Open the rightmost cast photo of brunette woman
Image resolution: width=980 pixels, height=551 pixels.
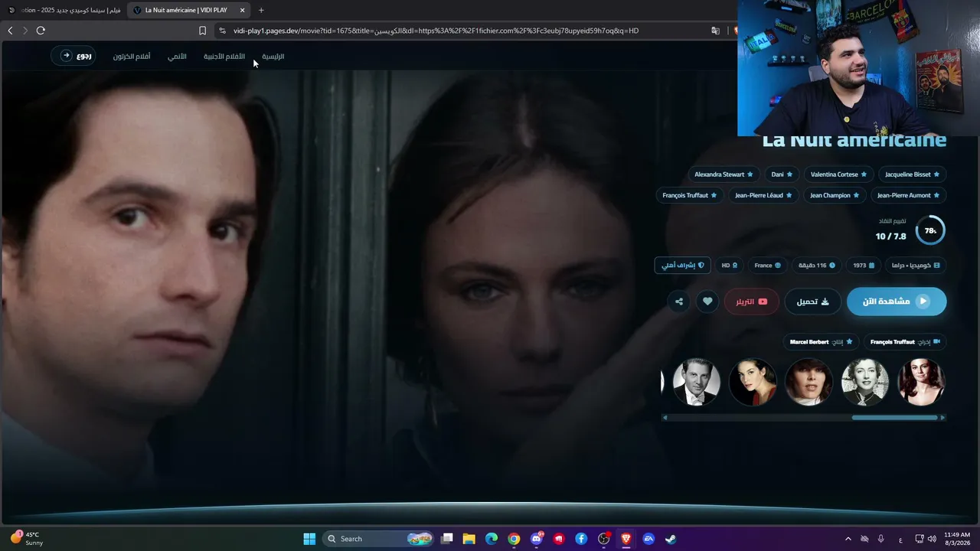(922, 381)
